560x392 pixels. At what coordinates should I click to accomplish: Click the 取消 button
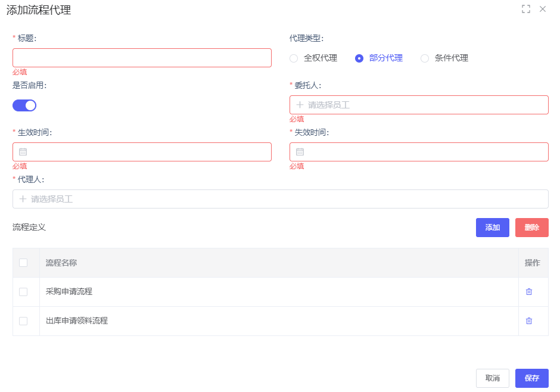click(x=492, y=378)
